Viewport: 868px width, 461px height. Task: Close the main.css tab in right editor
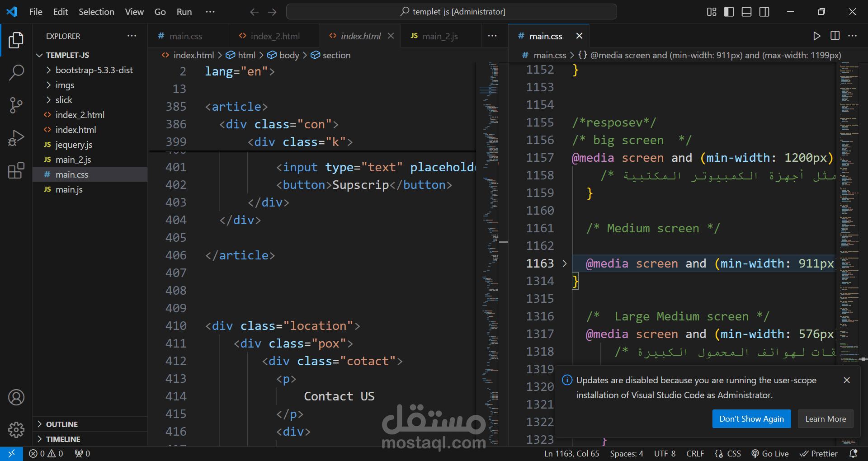click(579, 36)
